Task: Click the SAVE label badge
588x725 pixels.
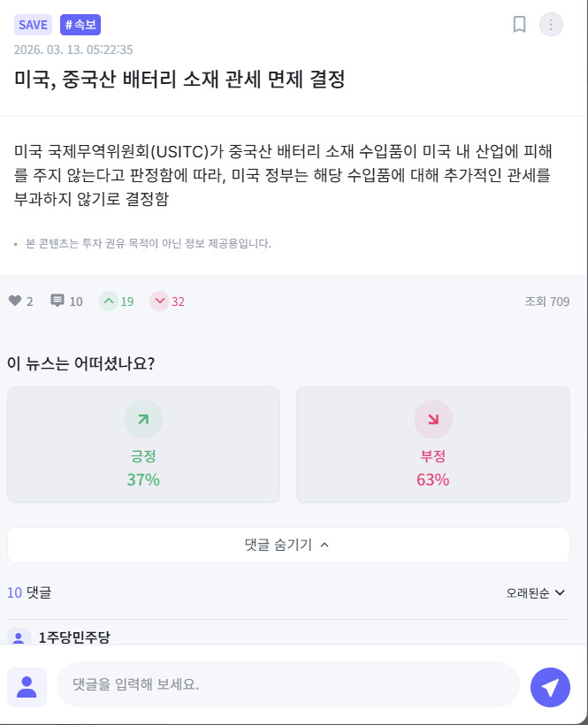Action: pyautogui.click(x=33, y=25)
